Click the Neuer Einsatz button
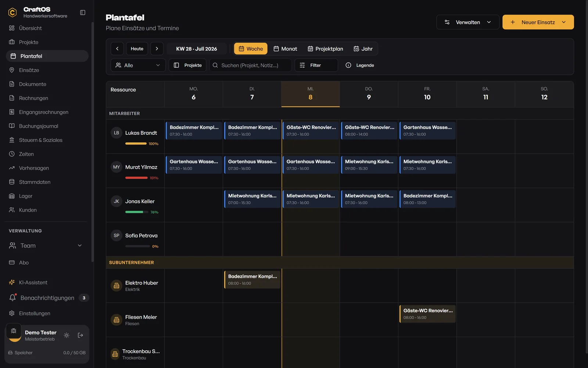This screenshot has height=368, width=588. [538, 22]
